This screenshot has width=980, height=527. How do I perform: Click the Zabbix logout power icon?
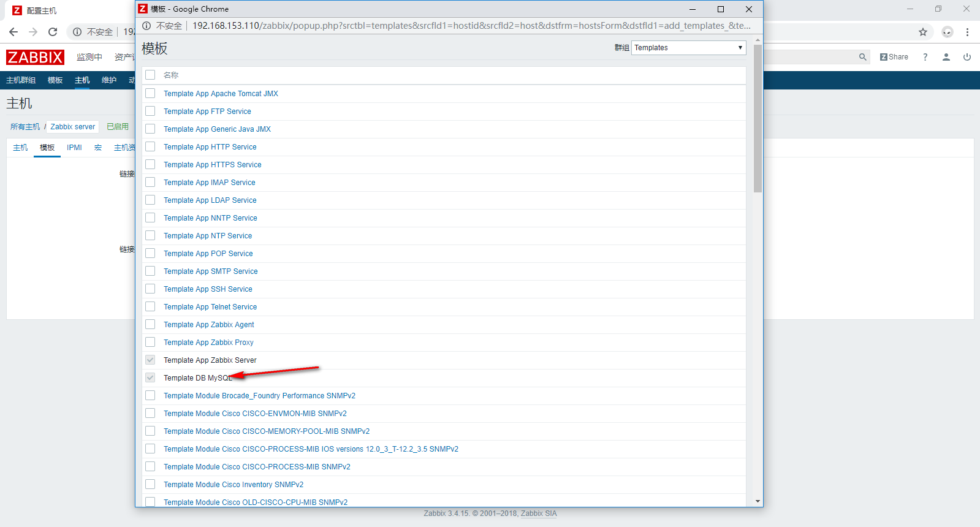click(x=967, y=57)
